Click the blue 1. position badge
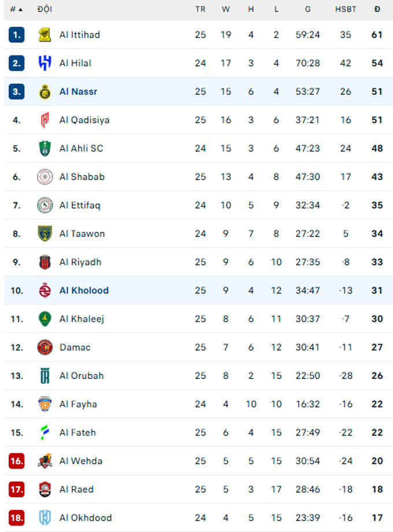This screenshot has width=393, height=532. click(x=16, y=35)
